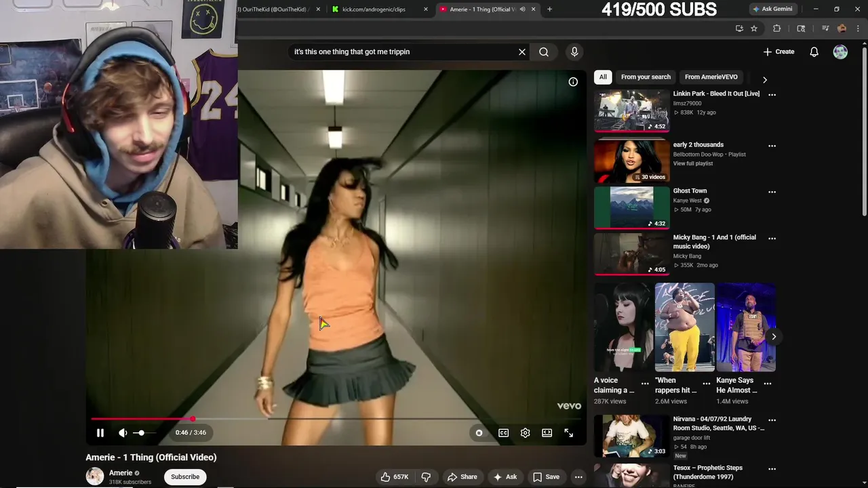Image resolution: width=868 pixels, height=488 pixels.
Task: Open Chrome extensions puzzle icon
Action: coord(777,28)
